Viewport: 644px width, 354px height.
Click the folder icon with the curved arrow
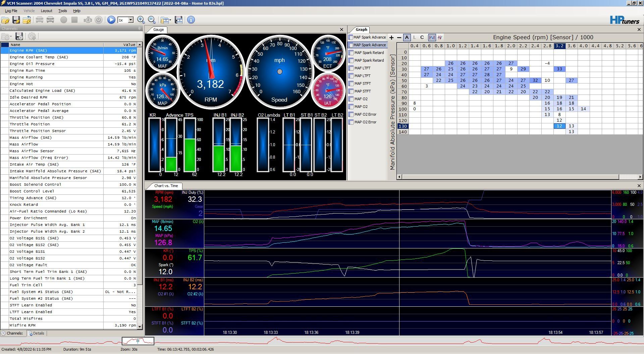point(27,20)
